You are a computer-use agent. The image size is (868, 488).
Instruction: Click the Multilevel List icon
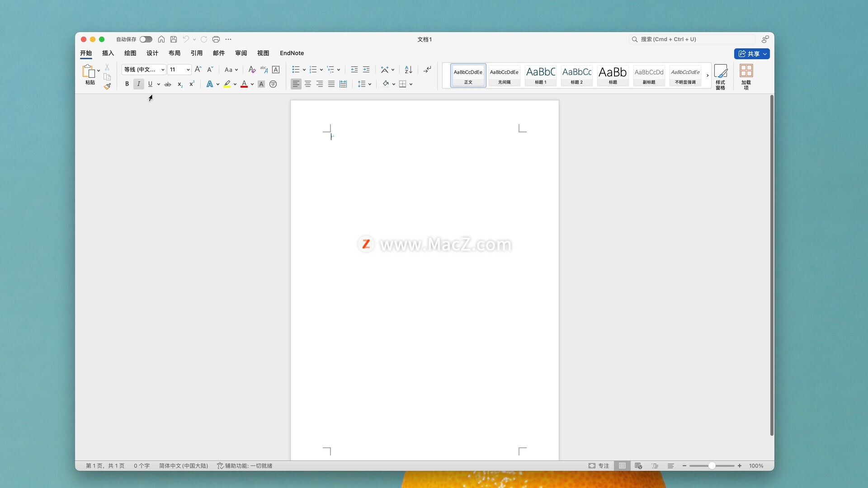tap(330, 70)
